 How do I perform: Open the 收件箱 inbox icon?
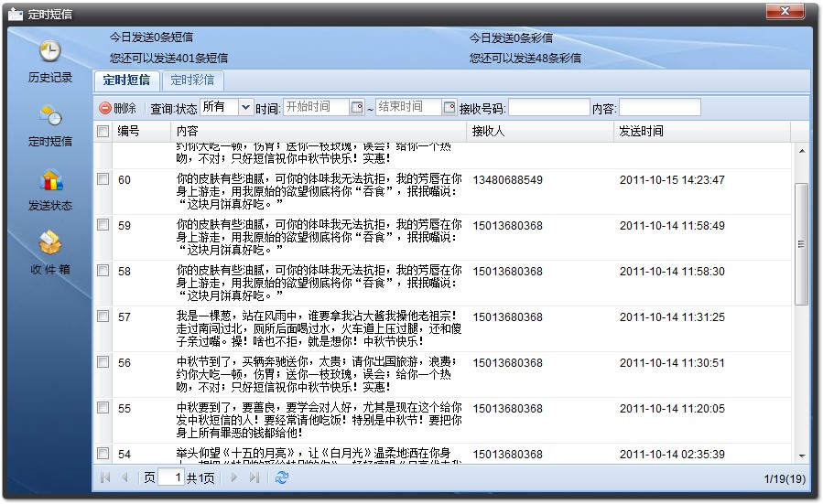(49, 242)
